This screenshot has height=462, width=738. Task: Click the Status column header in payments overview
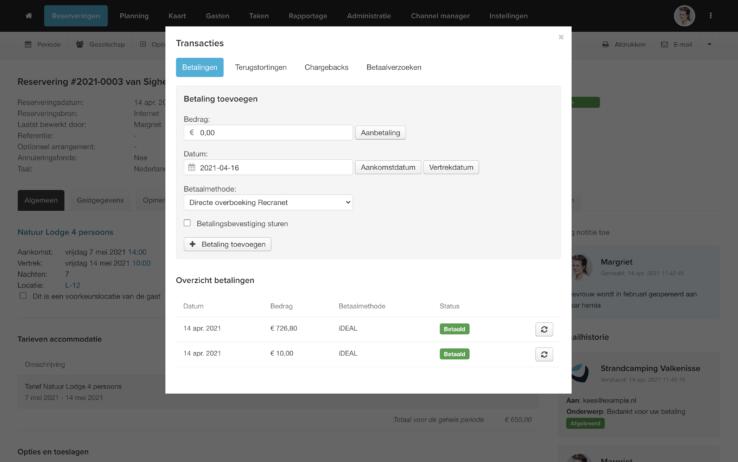[449, 306]
